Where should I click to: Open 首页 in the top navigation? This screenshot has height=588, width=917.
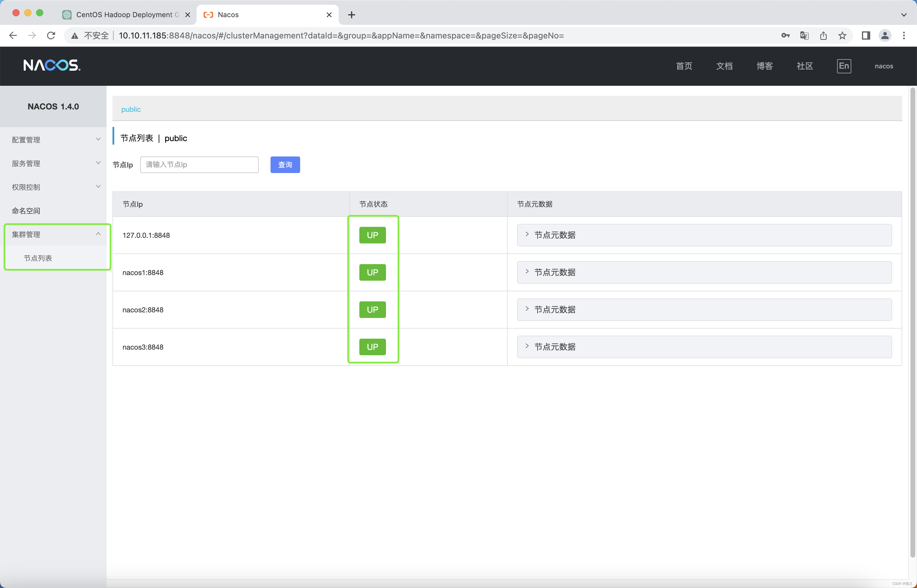click(x=684, y=66)
